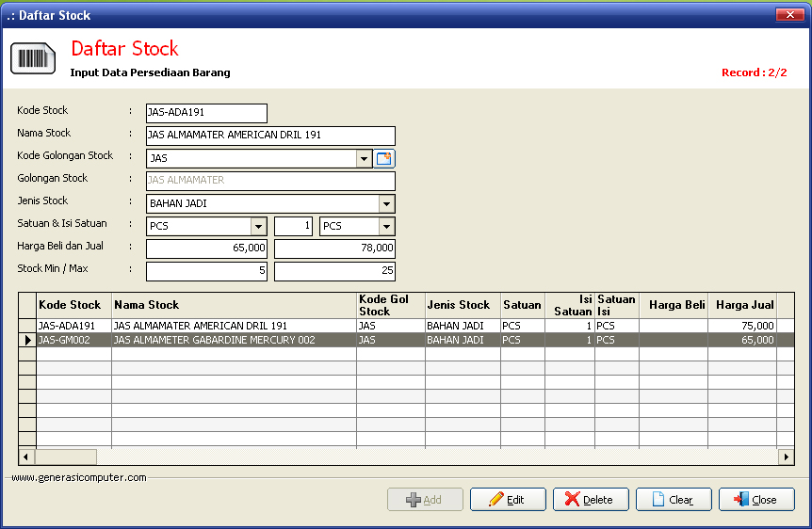Close the Daftar Stock window
Screen dimensions: 812x529
pyautogui.click(x=788, y=15)
